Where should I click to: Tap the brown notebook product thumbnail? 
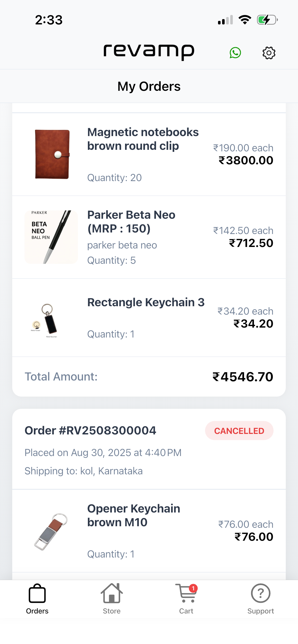(x=52, y=154)
